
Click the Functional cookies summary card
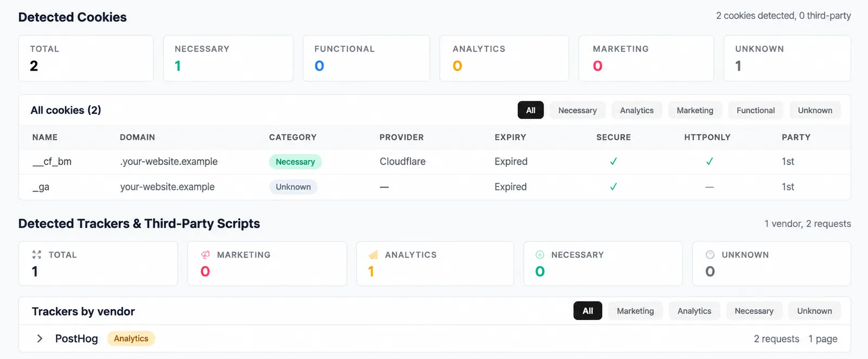(366, 59)
